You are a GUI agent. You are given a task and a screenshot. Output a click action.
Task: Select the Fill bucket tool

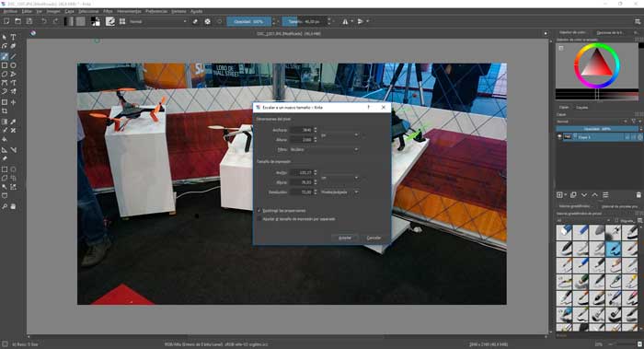click(5, 139)
